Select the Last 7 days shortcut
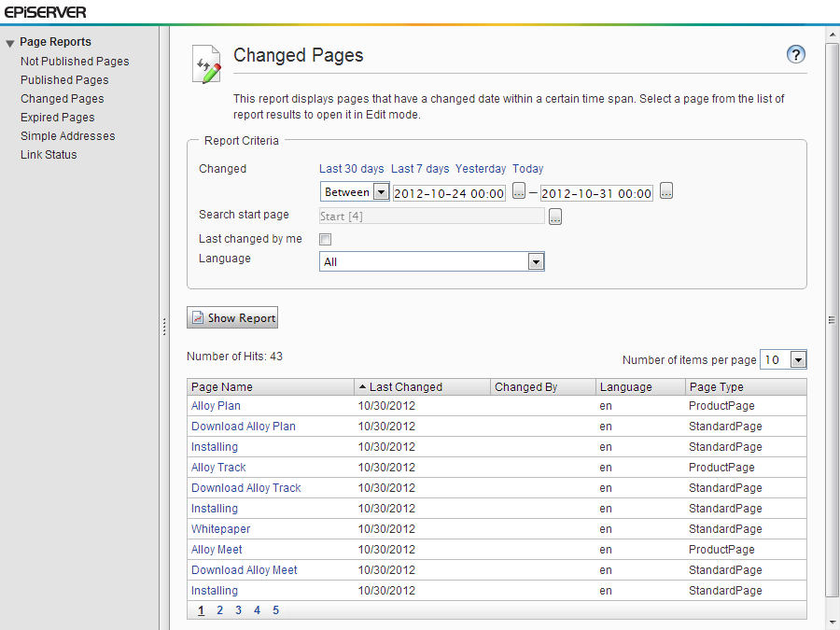The image size is (840, 630). [420, 169]
